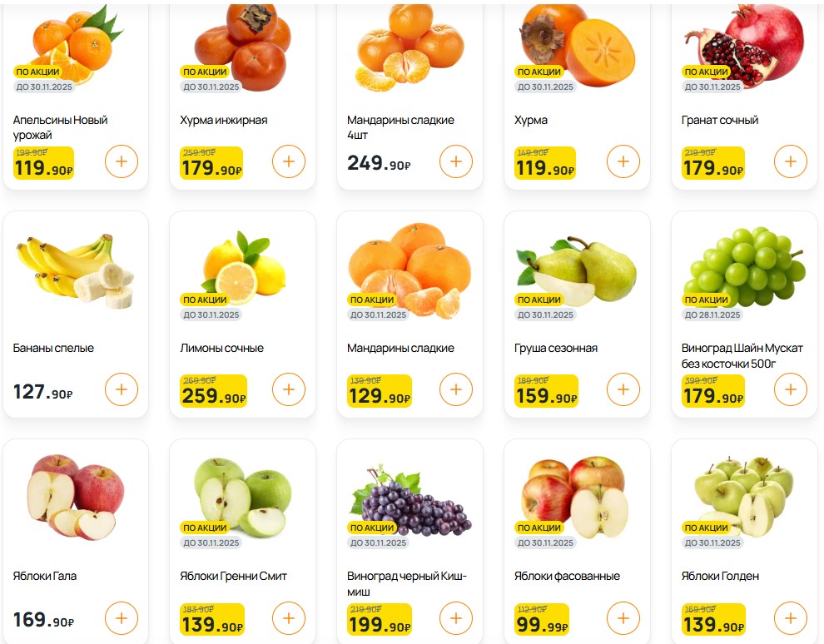Add Апельсины Новый урожай to cart
The height and width of the screenshot is (644, 824).
click(122, 161)
